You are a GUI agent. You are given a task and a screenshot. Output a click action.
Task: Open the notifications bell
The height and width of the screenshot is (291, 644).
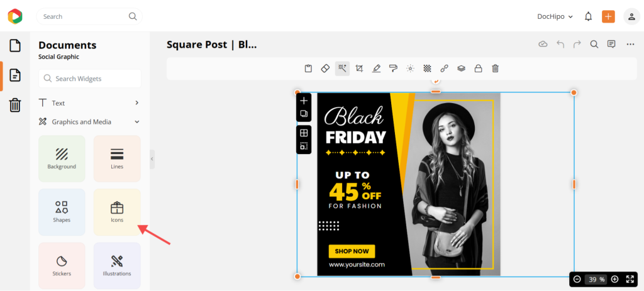coord(589,16)
